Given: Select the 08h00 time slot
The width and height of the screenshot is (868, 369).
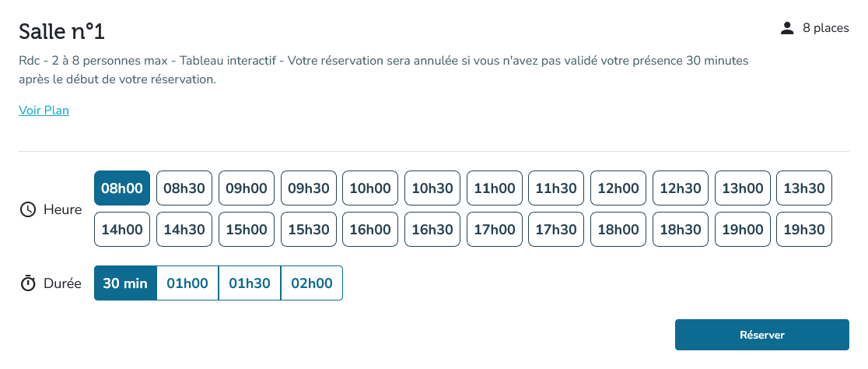Looking at the screenshot, I should (122, 188).
